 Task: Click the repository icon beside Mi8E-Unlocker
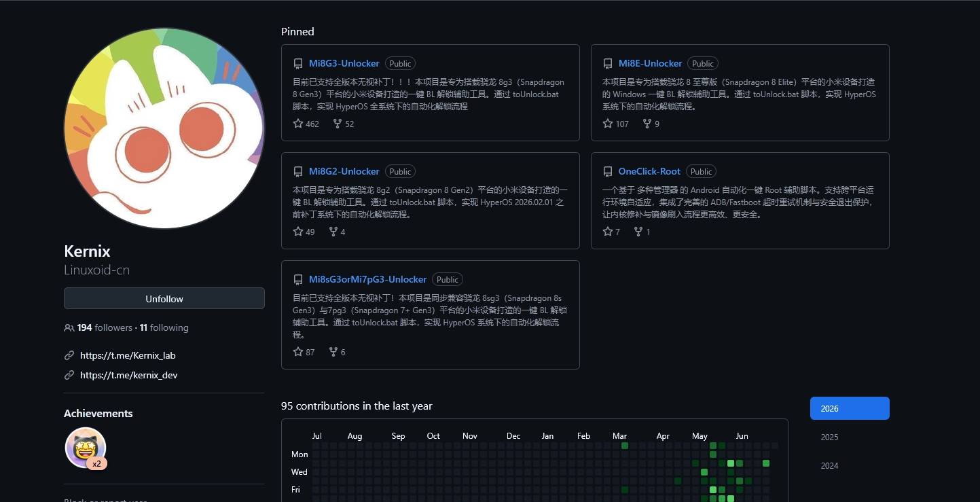608,64
